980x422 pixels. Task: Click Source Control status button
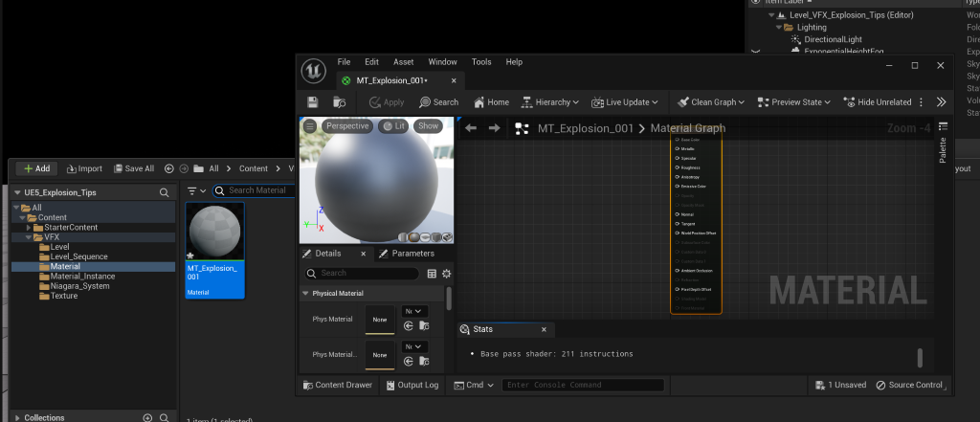[x=909, y=385]
